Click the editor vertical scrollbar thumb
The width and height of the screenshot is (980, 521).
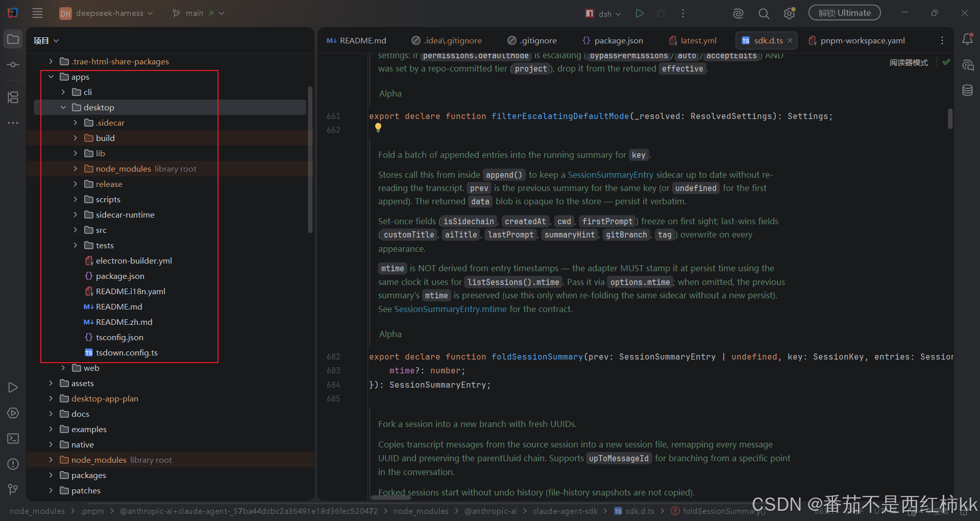point(950,119)
